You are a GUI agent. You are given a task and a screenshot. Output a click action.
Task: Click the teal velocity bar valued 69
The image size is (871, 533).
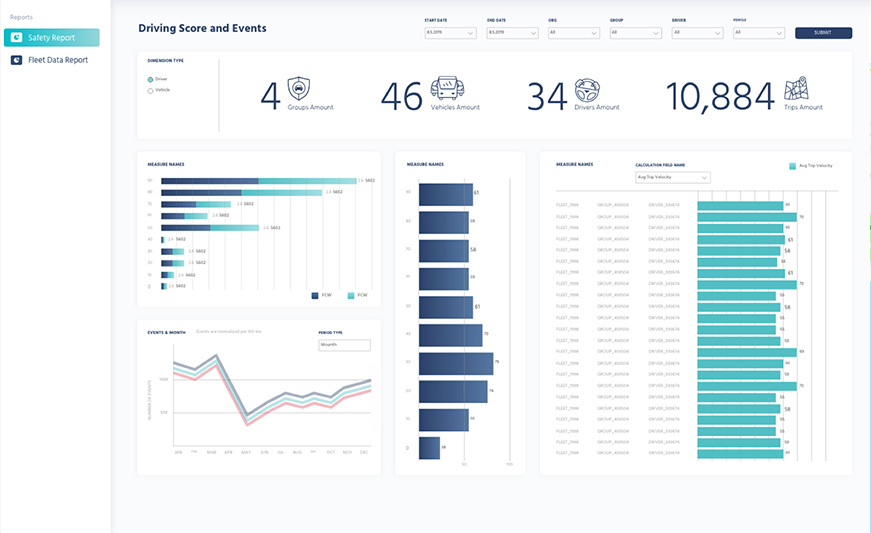747,352
